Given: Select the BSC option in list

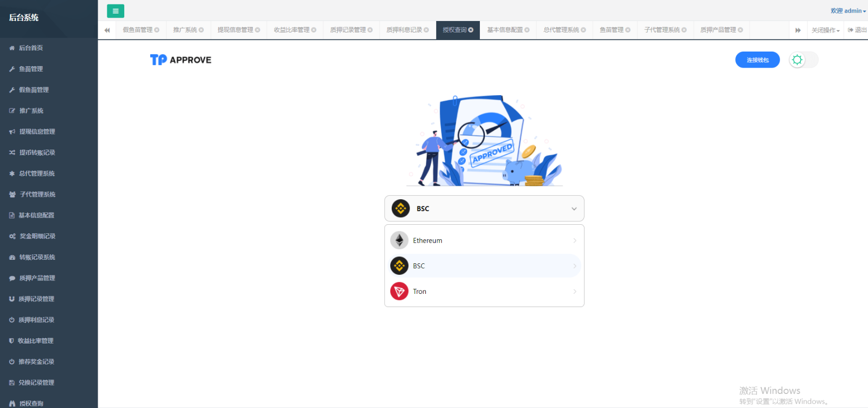Looking at the screenshot, I should point(484,266).
